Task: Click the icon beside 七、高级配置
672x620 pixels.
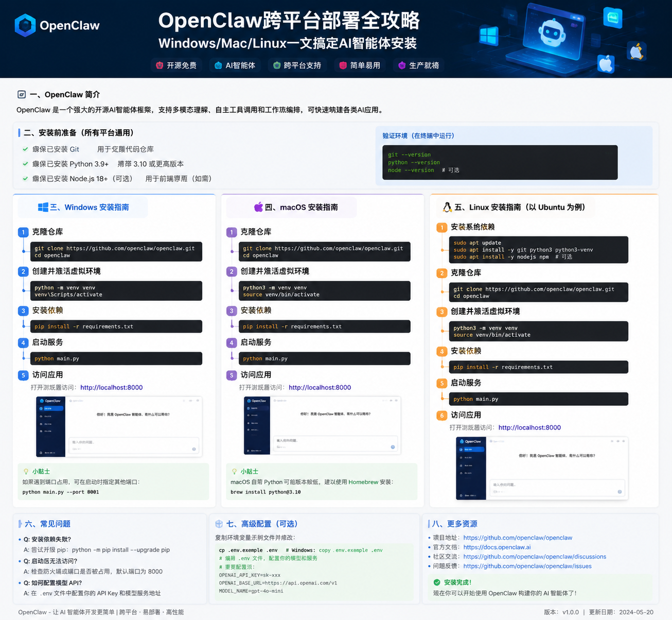Action: [x=219, y=524]
